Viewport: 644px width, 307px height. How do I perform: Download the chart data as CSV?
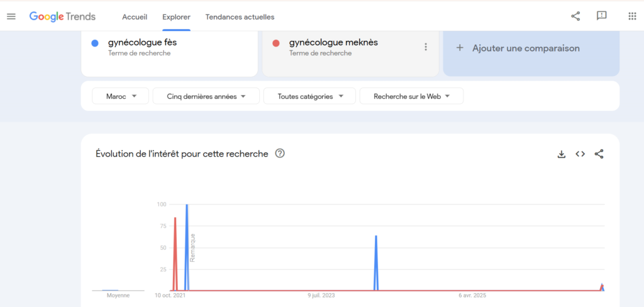pos(561,154)
